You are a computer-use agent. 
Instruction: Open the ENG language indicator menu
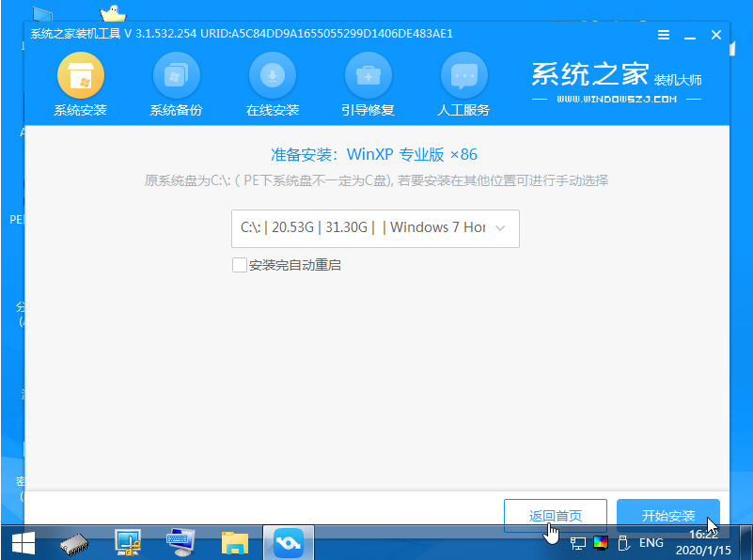[650, 542]
